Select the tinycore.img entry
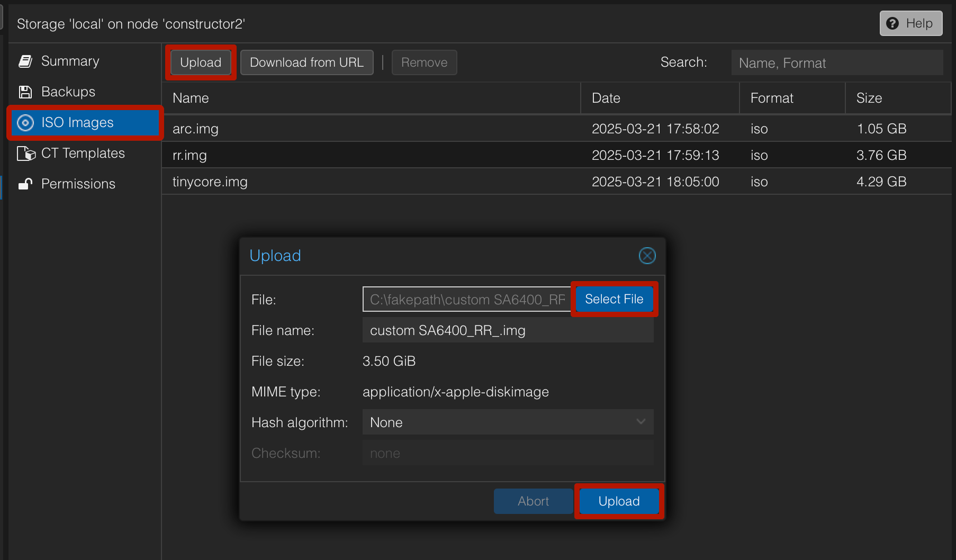956x560 pixels. pos(371,182)
